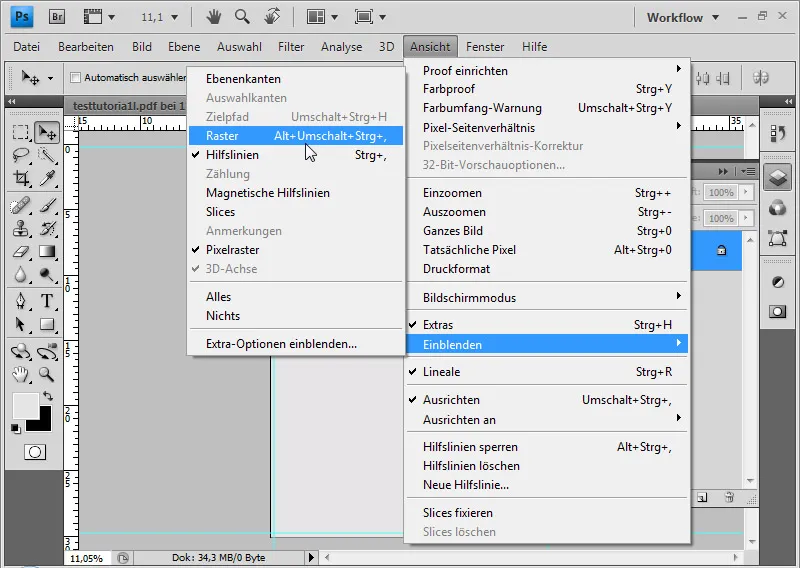Toggle Hilfslinien visibility
Image resolution: width=800 pixels, height=568 pixels.
click(x=296, y=155)
